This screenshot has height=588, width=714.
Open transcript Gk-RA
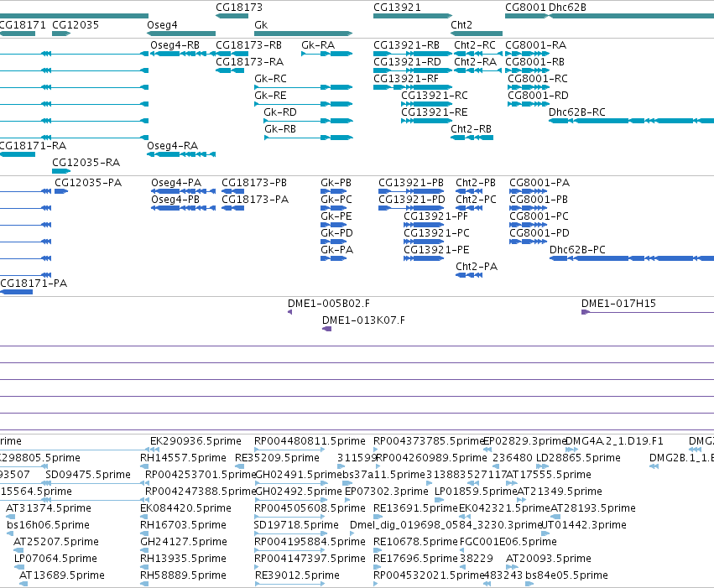[x=318, y=45]
